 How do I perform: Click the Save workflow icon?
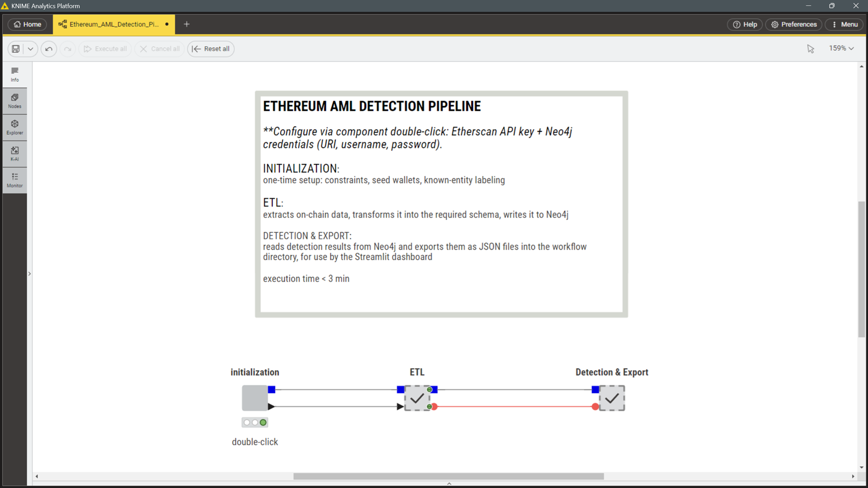[x=16, y=49]
